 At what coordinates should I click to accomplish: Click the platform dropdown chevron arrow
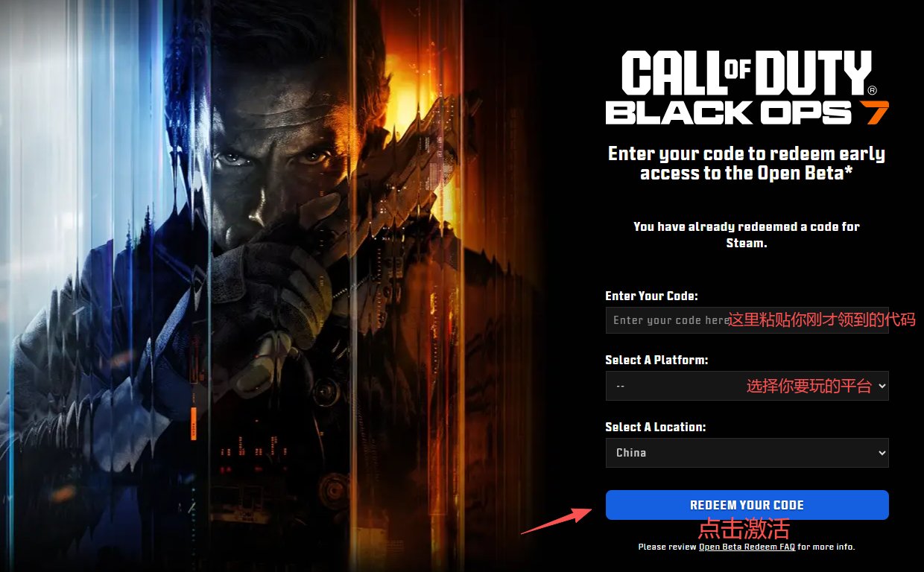(x=882, y=386)
